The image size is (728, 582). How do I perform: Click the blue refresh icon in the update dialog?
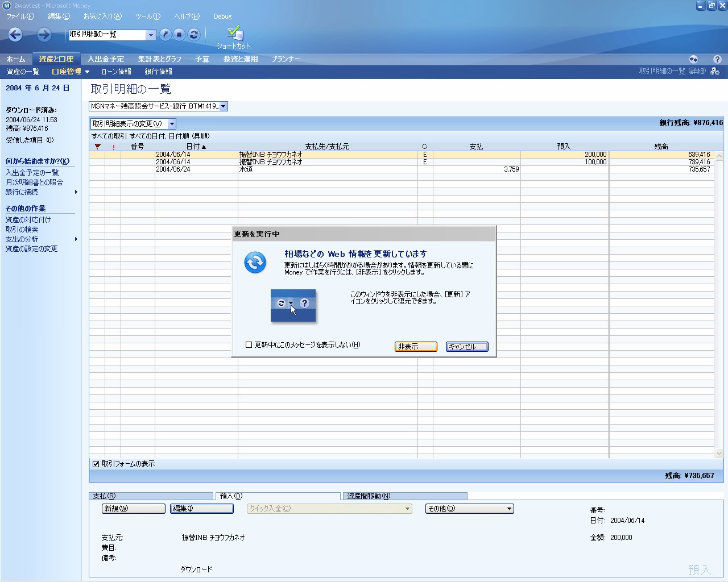255,263
